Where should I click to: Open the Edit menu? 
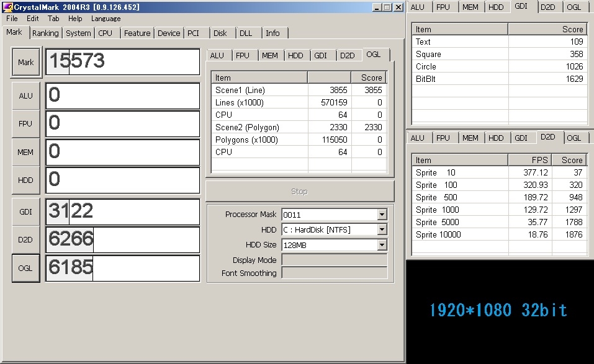point(32,19)
